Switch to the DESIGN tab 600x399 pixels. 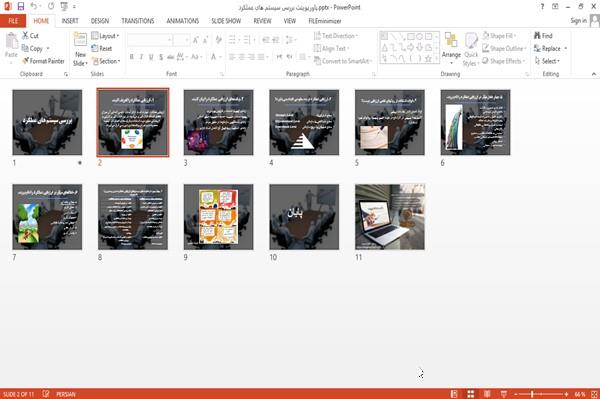100,21
